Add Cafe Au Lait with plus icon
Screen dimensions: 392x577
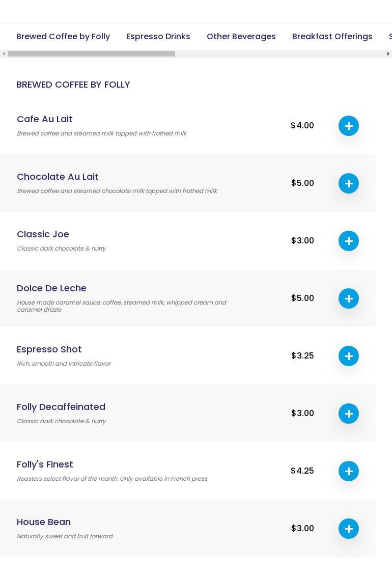pyautogui.click(x=349, y=126)
